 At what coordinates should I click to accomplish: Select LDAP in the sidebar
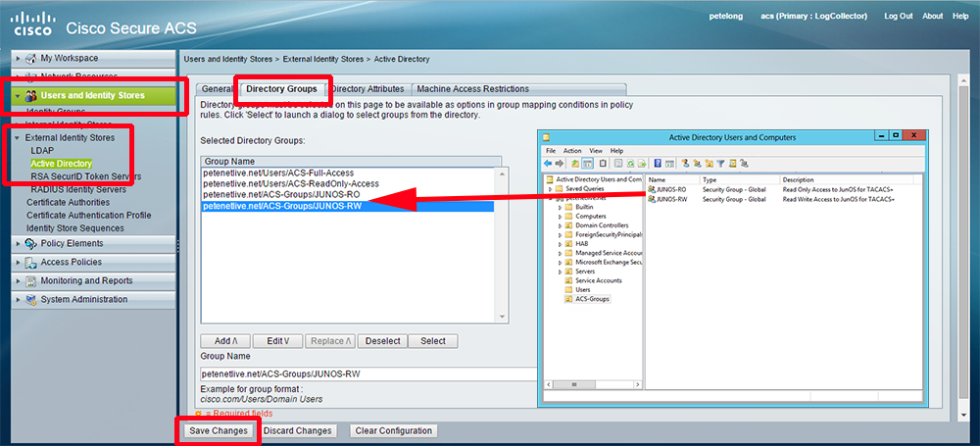point(42,151)
